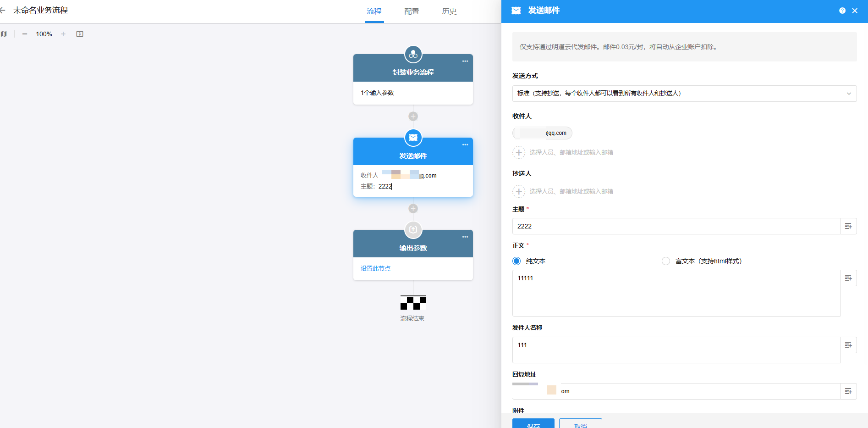
Task: Toggle the minimap icon in the canvas toolbar
Action: [4, 34]
